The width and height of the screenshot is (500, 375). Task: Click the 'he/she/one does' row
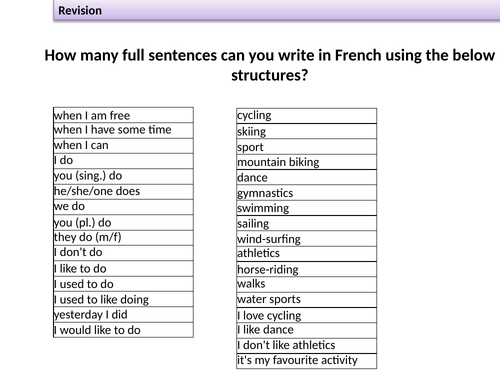(123, 192)
